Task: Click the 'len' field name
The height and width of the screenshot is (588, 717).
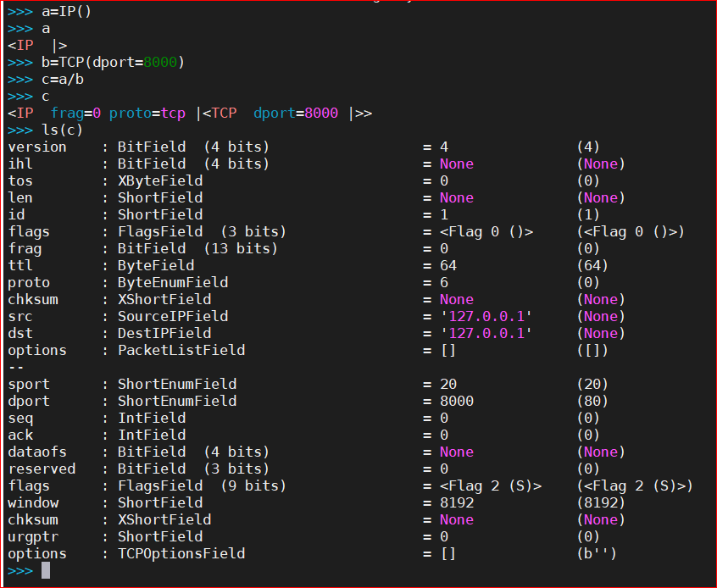Action: 20,198
